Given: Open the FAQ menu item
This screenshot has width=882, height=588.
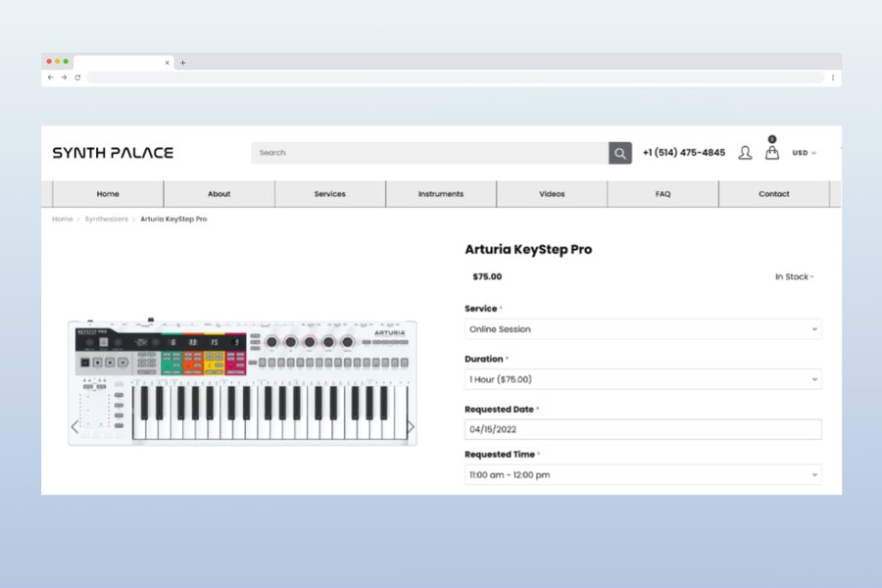Looking at the screenshot, I should click(x=663, y=194).
